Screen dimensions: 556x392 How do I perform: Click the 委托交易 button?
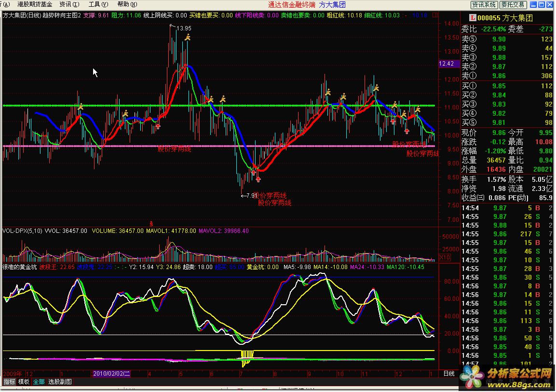pyautogui.click(x=513, y=5)
